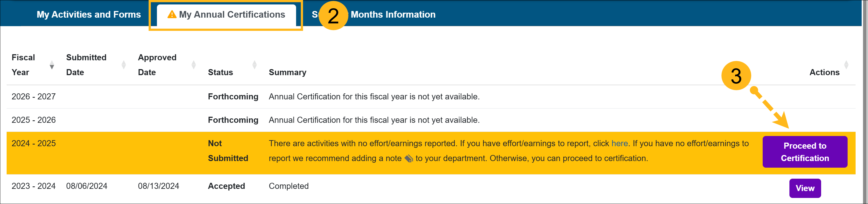This screenshot has height=204, width=868.
Task: Click the step 3 circle marker
Action: pos(736,76)
